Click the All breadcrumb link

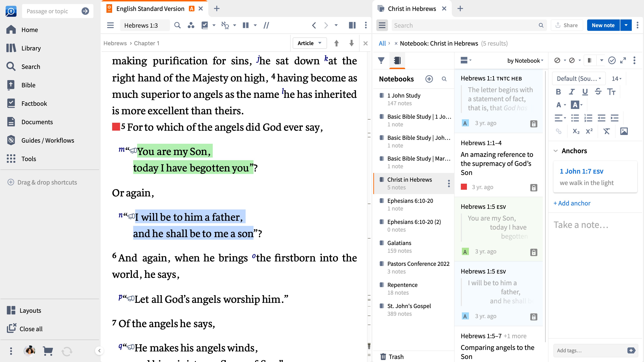(x=382, y=43)
